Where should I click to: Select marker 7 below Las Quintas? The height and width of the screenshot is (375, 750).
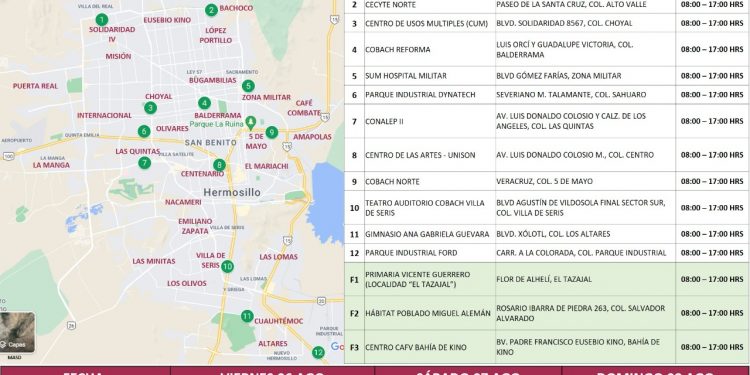click(144, 163)
